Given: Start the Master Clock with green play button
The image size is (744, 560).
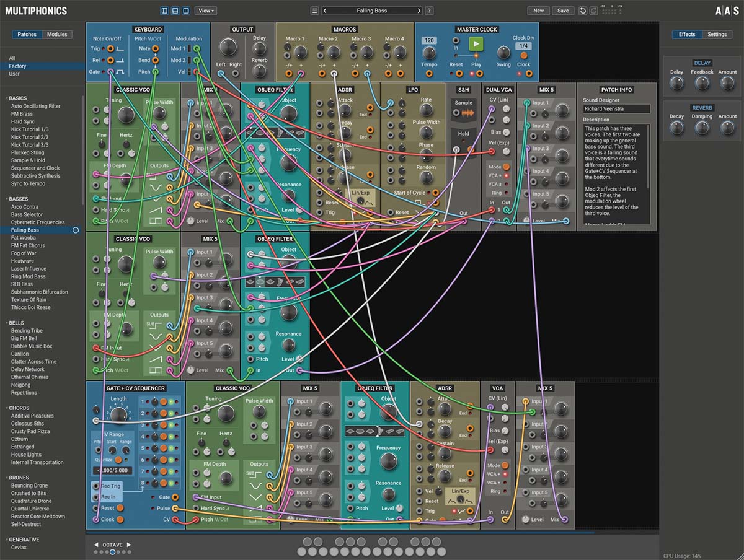Looking at the screenshot, I should click(476, 44).
